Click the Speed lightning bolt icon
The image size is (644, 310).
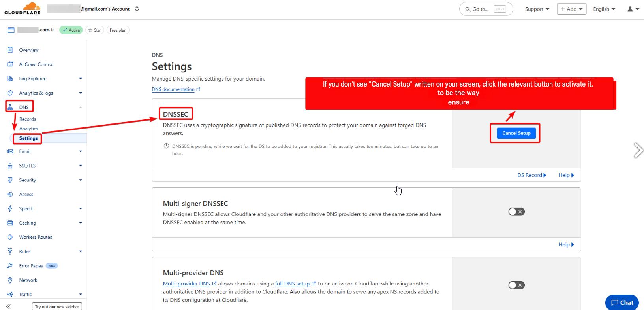tap(10, 208)
